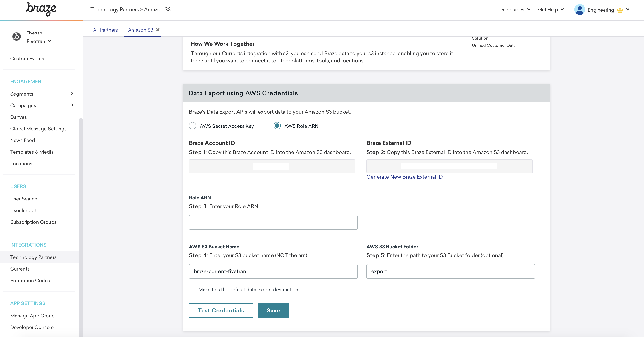Click the APP SETTINGS section heading
The width and height of the screenshot is (644, 337).
coord(28,304)
